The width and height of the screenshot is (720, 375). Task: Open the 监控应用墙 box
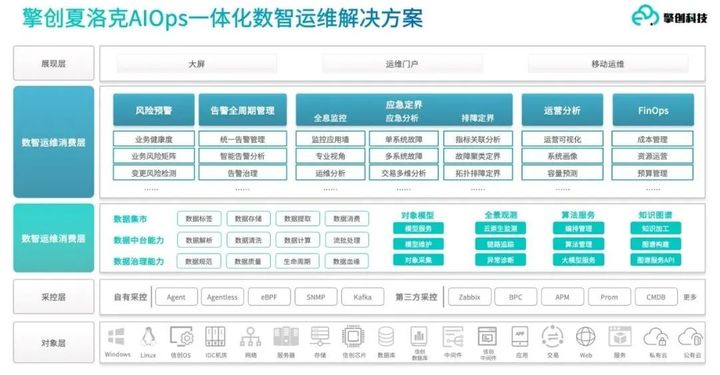(330, 139)
